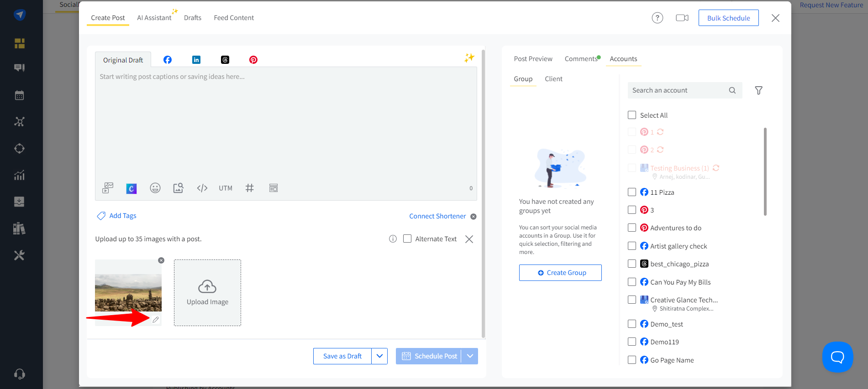Click the UTM parameters tool
Screen dimensions: 868x389
[226, 188]
